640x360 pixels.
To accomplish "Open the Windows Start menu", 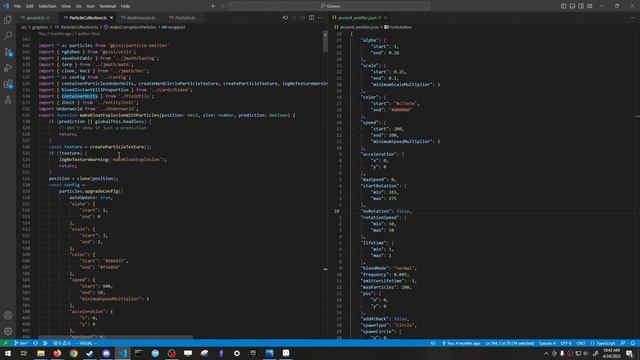I will 8,353.
